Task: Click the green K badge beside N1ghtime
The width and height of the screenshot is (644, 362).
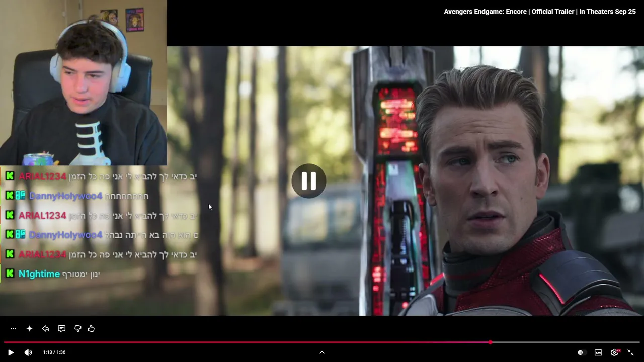Action: click(10, 274)
